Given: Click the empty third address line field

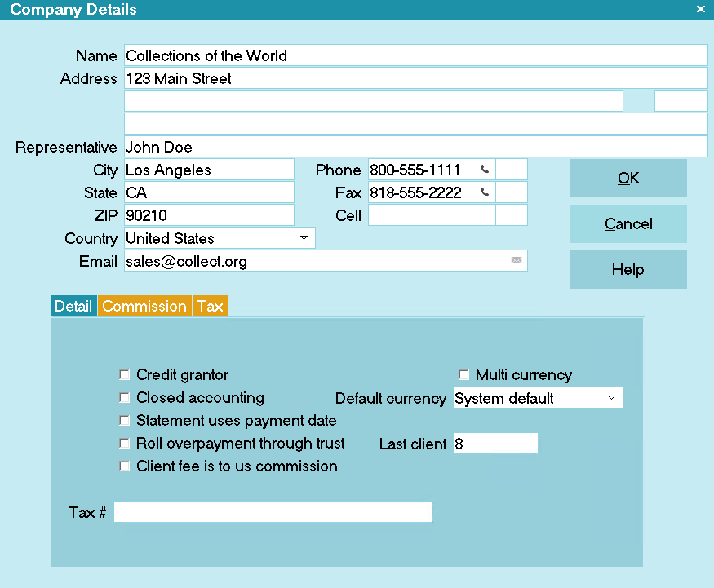Looking at the screenshot, I should click(x=415, y=123).
